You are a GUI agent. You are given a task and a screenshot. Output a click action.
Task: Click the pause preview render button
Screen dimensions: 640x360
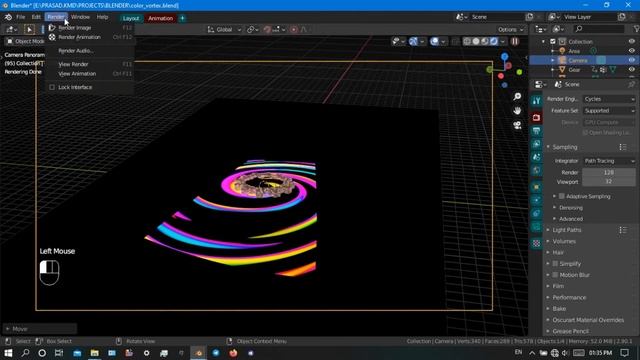[x=515, y=41]
